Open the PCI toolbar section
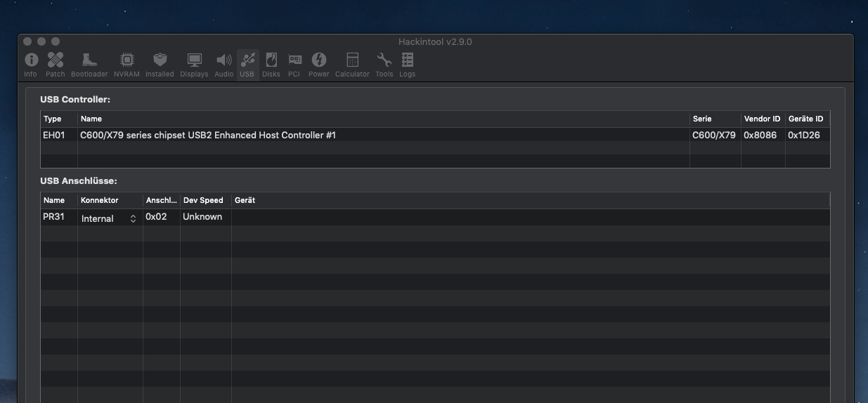868x403 pixels. (x=294, y=65)
